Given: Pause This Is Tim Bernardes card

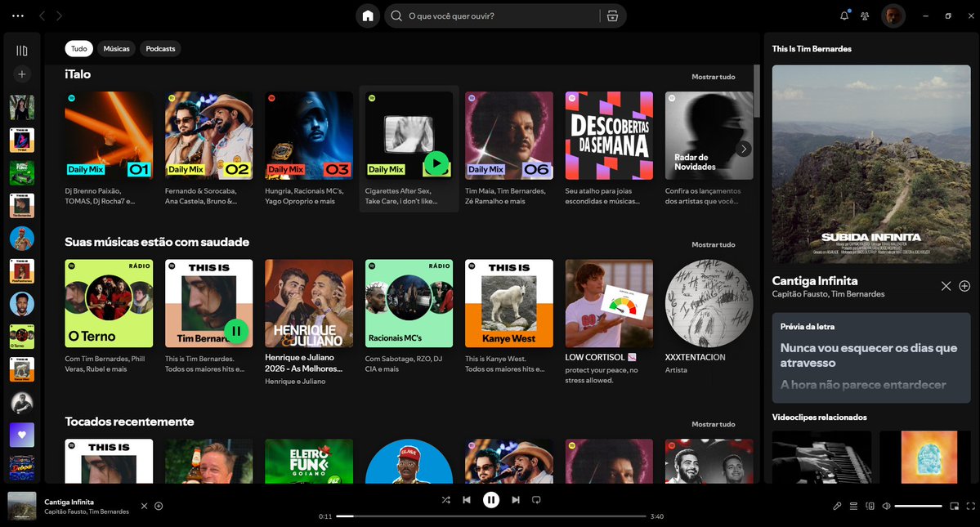Looking at the screenshot, I should click(x=236, y=332).
